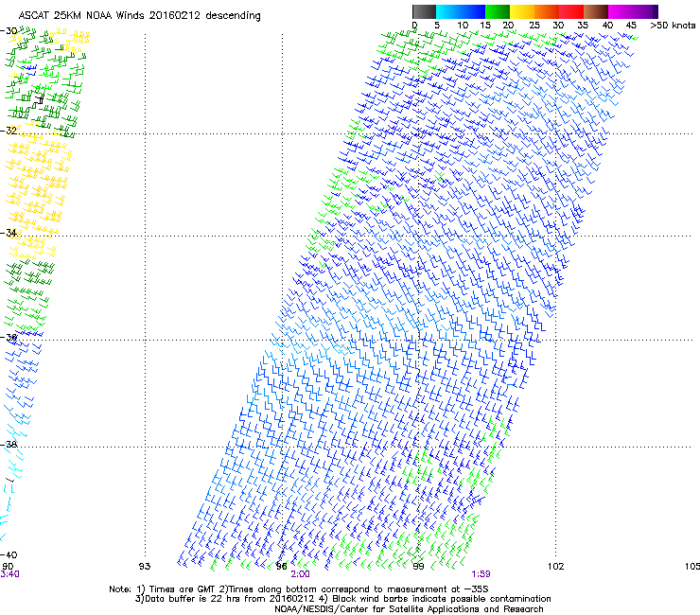Click the purple '1:59' swath time label
This screenshot has width=700, height=615.
481,574
